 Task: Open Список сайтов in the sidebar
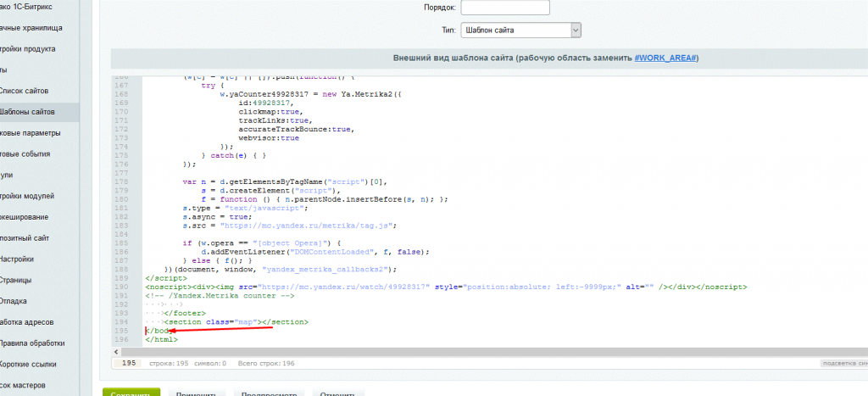pyautogui.click(x=30, y=91)
